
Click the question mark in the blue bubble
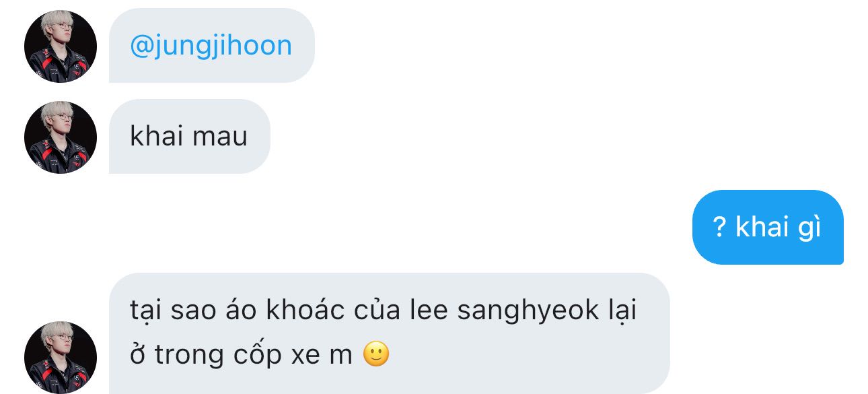click(719, 228)
